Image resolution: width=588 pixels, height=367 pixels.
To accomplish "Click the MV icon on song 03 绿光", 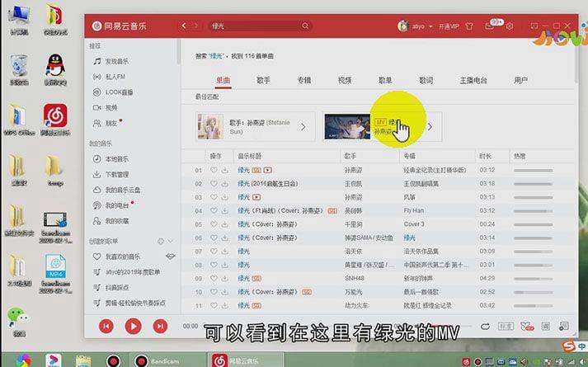I will point(256,197).
